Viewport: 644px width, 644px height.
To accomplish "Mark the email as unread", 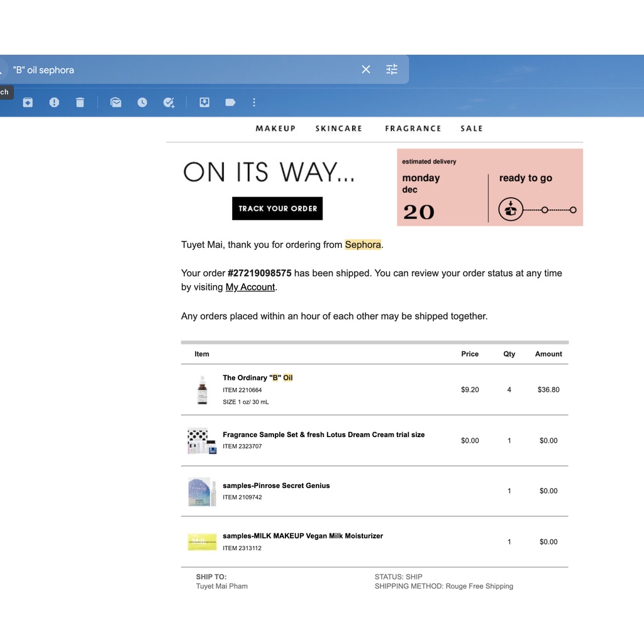I will pyautogui.click(x=116, y=103).
